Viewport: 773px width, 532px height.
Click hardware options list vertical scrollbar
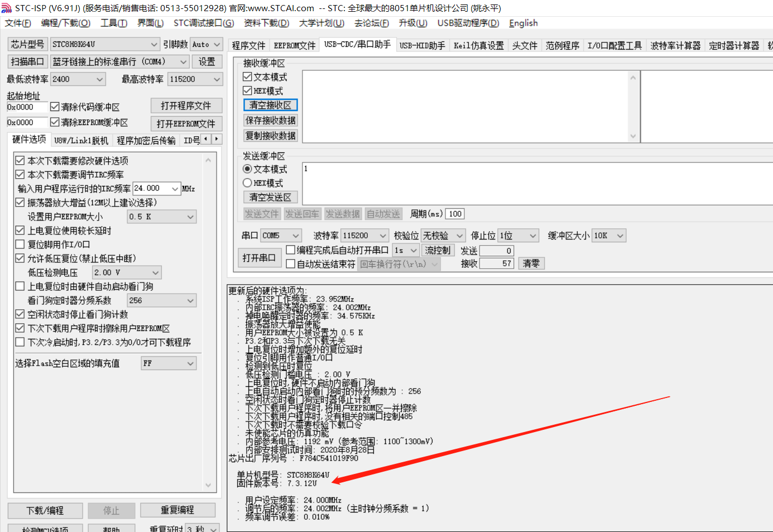click(x=208, y=323)
